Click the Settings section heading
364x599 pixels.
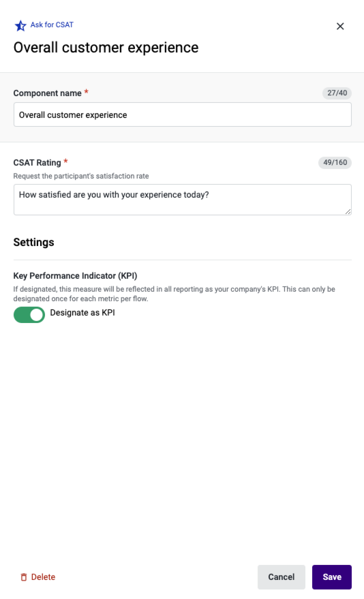[x=33, y=242]
